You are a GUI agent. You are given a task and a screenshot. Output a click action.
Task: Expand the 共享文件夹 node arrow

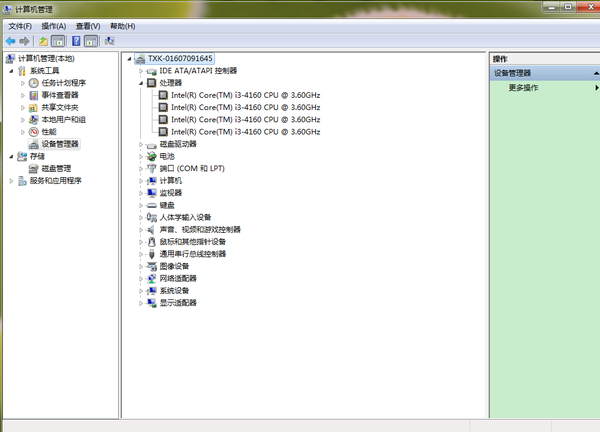[x=23, y=108]
